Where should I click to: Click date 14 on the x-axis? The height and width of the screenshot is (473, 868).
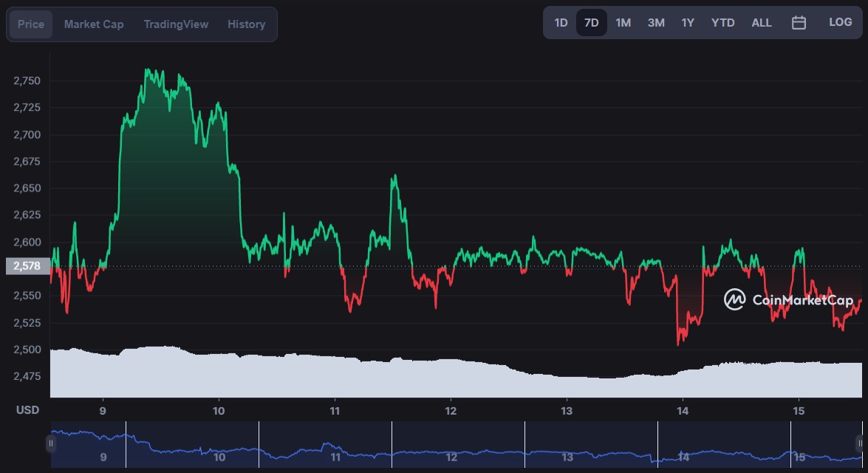[683, 411]
